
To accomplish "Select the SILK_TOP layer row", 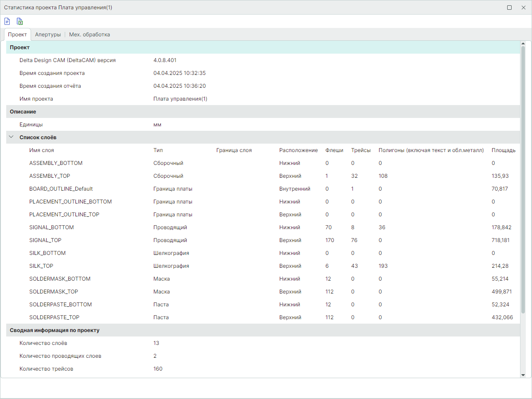I will pos(41,266).
